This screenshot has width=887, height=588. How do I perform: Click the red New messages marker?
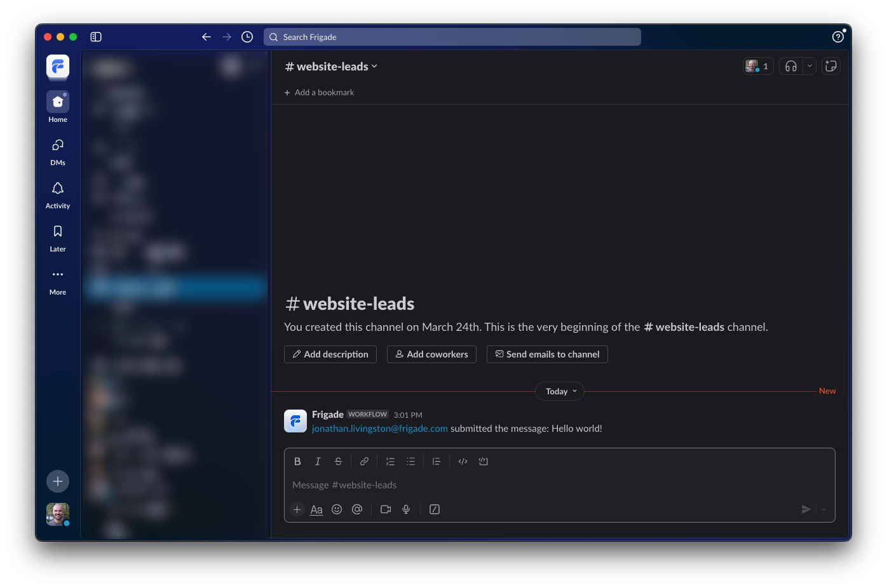coord(827,391)
